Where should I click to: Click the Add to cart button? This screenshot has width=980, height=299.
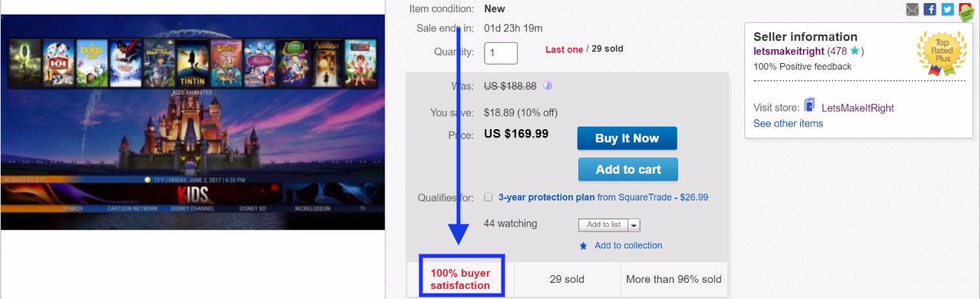coord(627,169)
